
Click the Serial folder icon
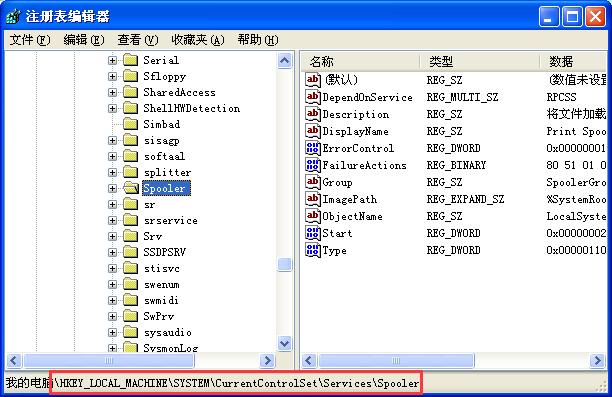tap(130, 60)
